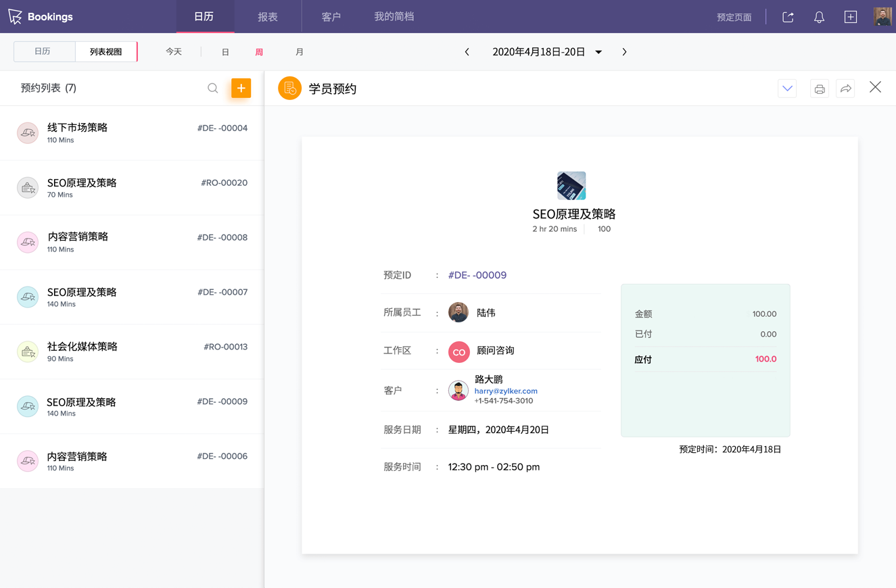Close the 学员预约 detail panel
The image size is (896, 588).
click(875, 87)
